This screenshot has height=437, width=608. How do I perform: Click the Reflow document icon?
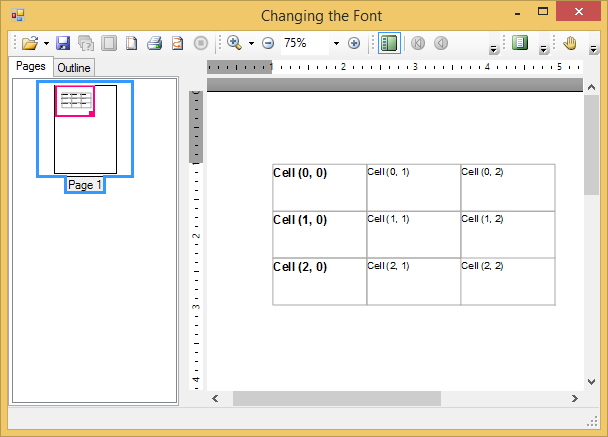pos(177,43)
